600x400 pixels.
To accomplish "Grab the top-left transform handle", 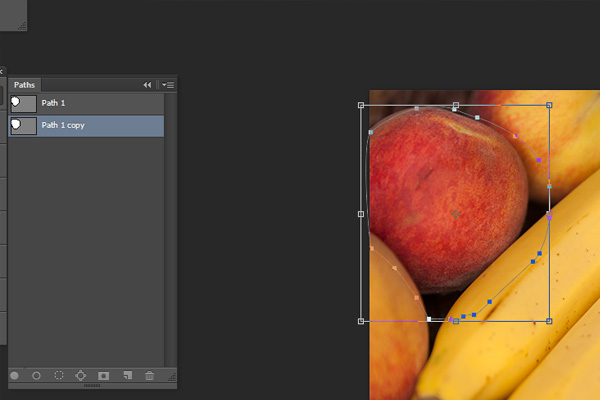I will tap(361, 105).
